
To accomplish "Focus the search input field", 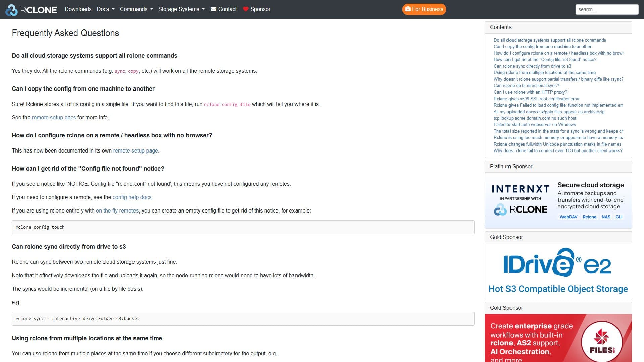I will point(607,9).
